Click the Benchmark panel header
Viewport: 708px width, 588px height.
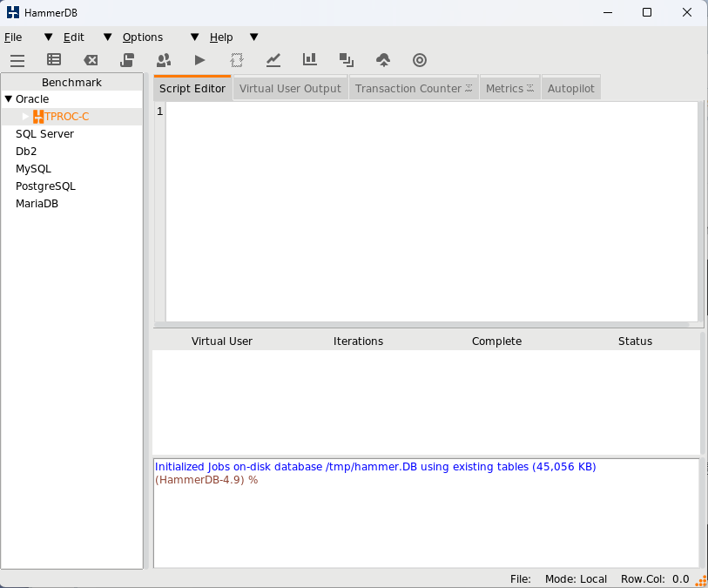pyautogui.click(x=71, y=82)
